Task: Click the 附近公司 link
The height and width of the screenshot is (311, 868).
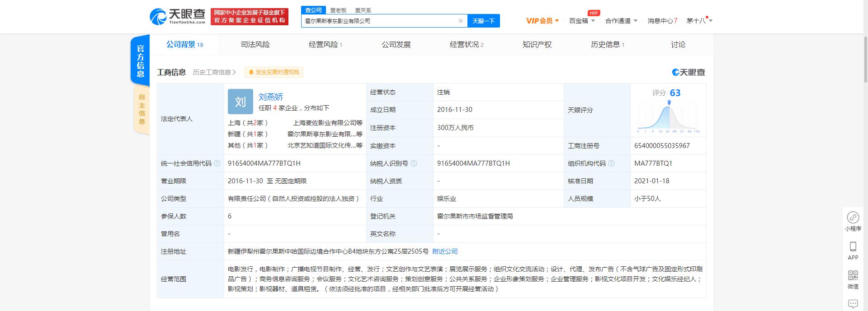Action: pos(445,251)
